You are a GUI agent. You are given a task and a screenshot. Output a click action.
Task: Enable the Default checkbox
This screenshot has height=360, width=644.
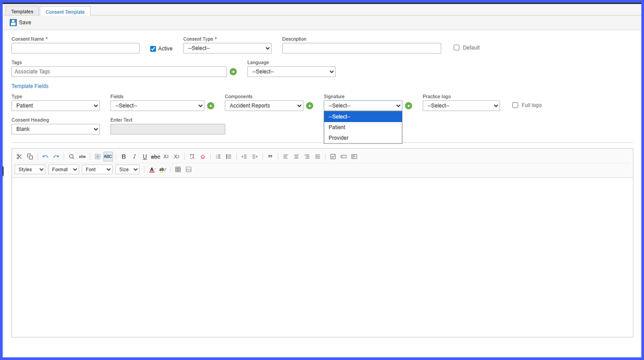click(456, 48)
